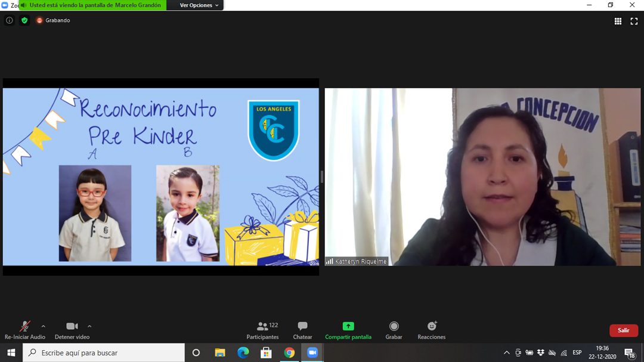Open the meeting information icon

pos(9,20)
